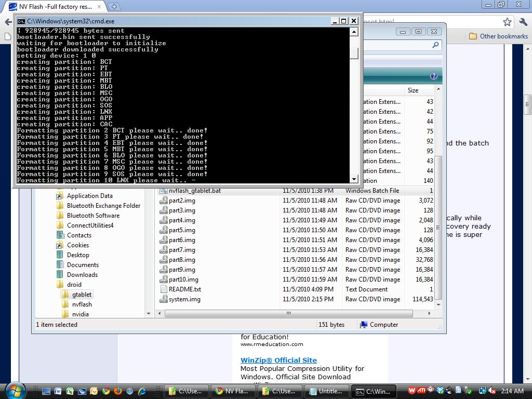Viewport: 532px width, 399px height.
Task: Select the nvflash folder in tree
Action: point(82,304)
